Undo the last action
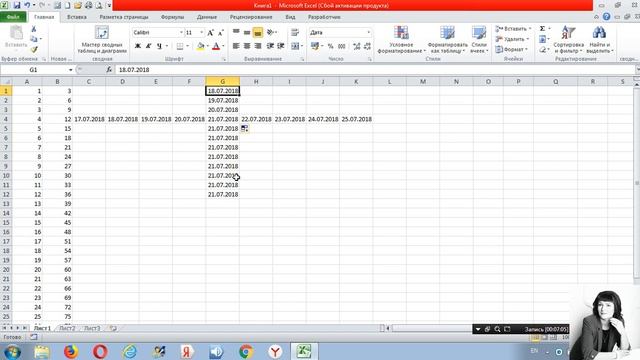640x360 pixels. [28, 5]
